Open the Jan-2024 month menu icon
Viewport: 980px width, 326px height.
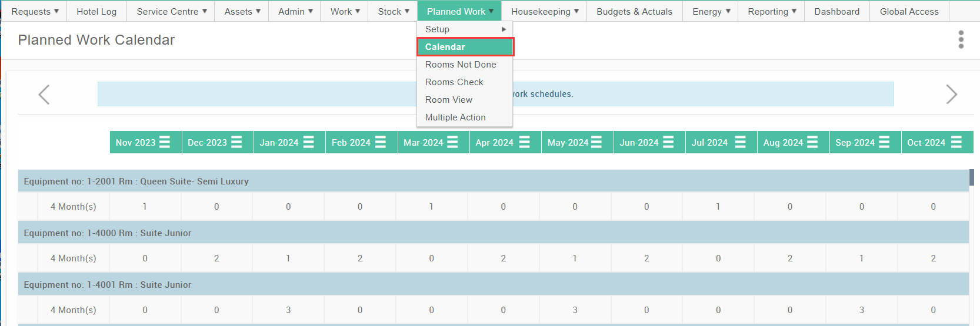[308, 142]
